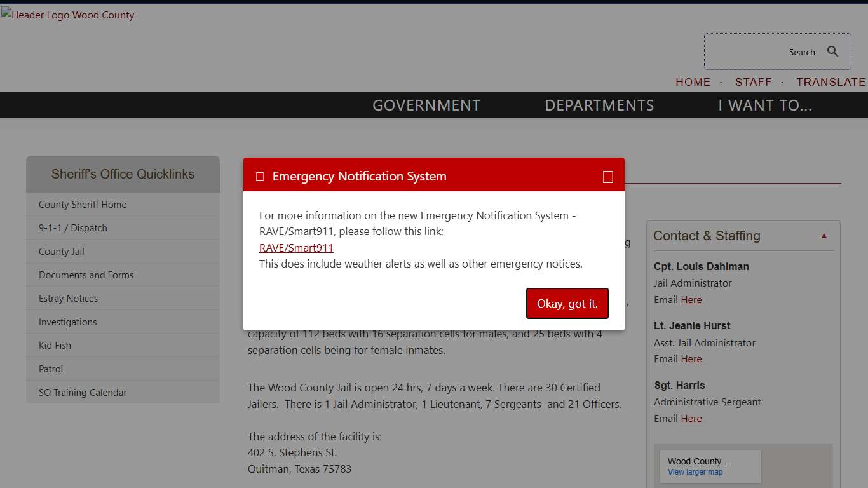Screen dimensions: 868x488
Task: Open the I Want To... menu
Action: coord(765,105)
